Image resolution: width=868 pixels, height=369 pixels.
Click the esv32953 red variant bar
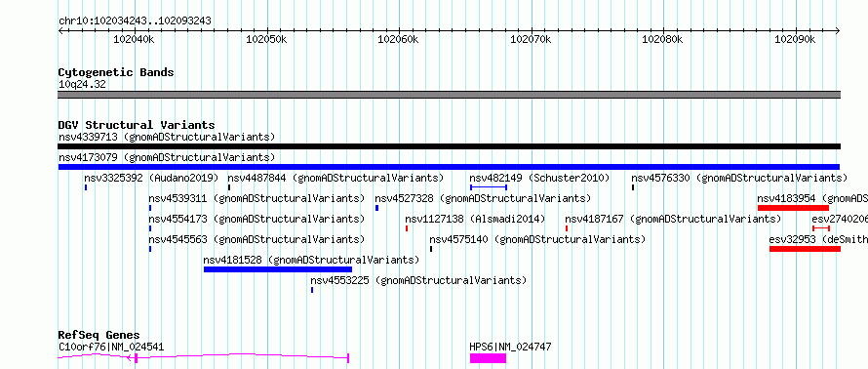805,249
